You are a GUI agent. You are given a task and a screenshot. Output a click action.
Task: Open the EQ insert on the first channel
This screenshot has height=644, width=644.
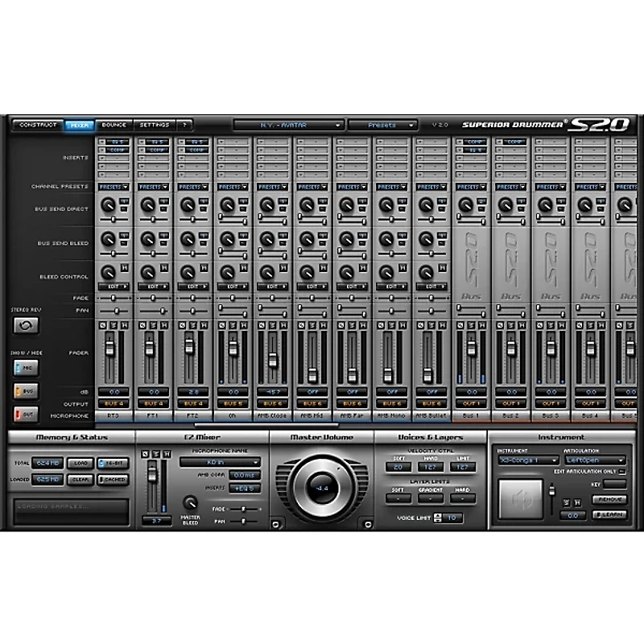point(114,141)
